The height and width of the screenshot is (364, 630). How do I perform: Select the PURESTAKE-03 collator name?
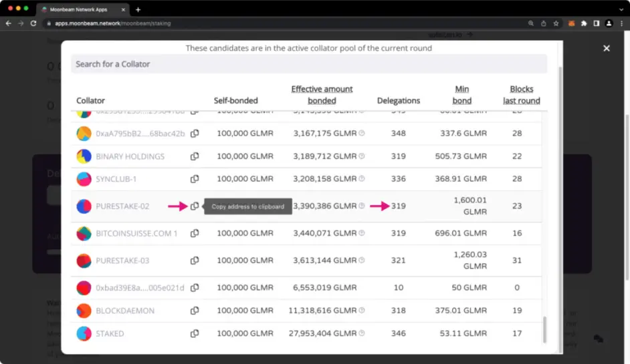point(122,261)
